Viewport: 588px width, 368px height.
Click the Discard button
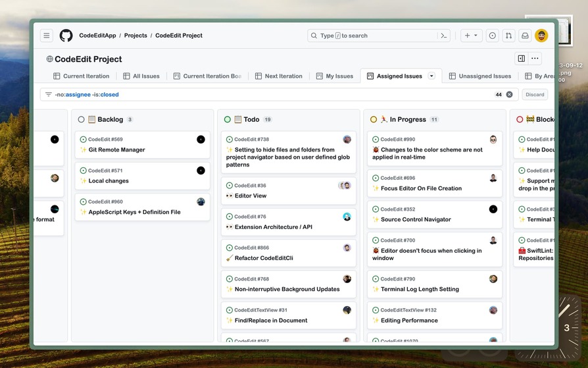point(535,95)
